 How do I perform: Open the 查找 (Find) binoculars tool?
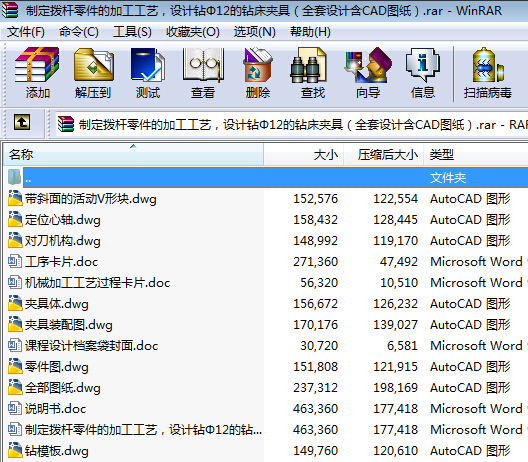coord(309,65)
